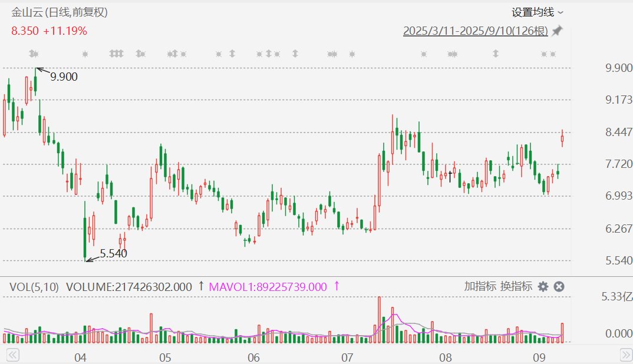The width and height of the screenshot is (633, 364).
Task: Open the 设置均线 moving average dropdown
Action: point(538,12)
